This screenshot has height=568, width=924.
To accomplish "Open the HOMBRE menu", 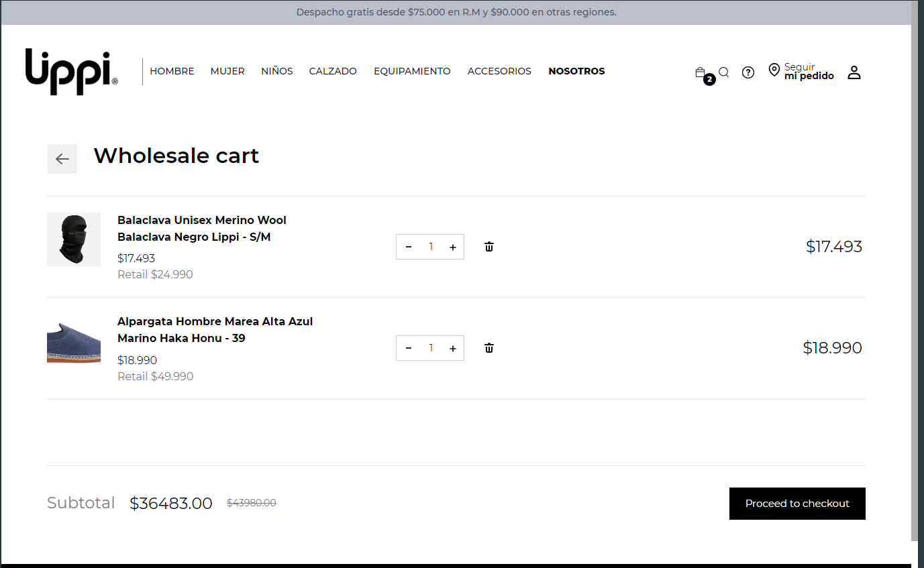I will point(172,71).
